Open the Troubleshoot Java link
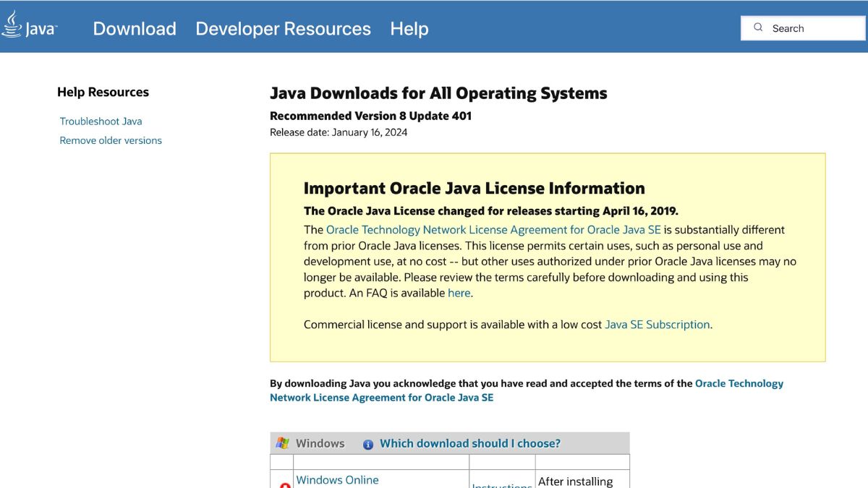The width and height of the screenshot is (868, 488). point(101,121)
